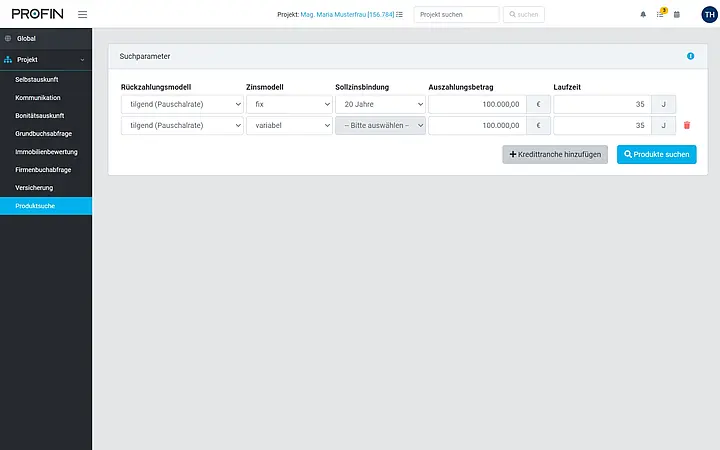Expand Sollzinsbindung 'Bitte auswählen' dropdown
This screenshot has height=450, width=720.
(x=380, y=125)
